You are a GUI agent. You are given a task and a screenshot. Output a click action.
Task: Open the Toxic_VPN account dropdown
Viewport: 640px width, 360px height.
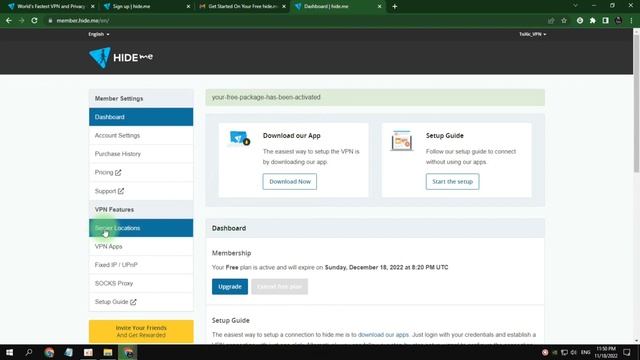(533, 34)
